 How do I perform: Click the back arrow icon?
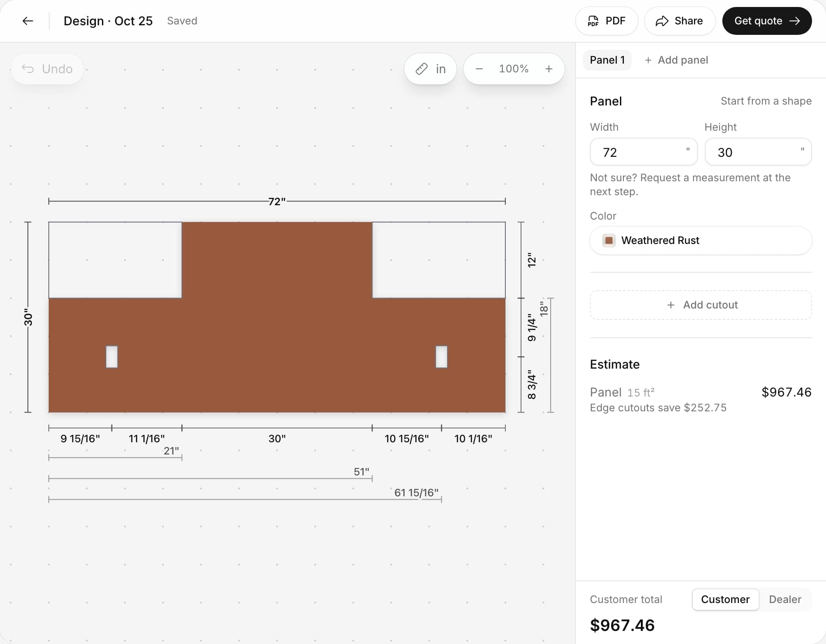(x=28, y=21)
